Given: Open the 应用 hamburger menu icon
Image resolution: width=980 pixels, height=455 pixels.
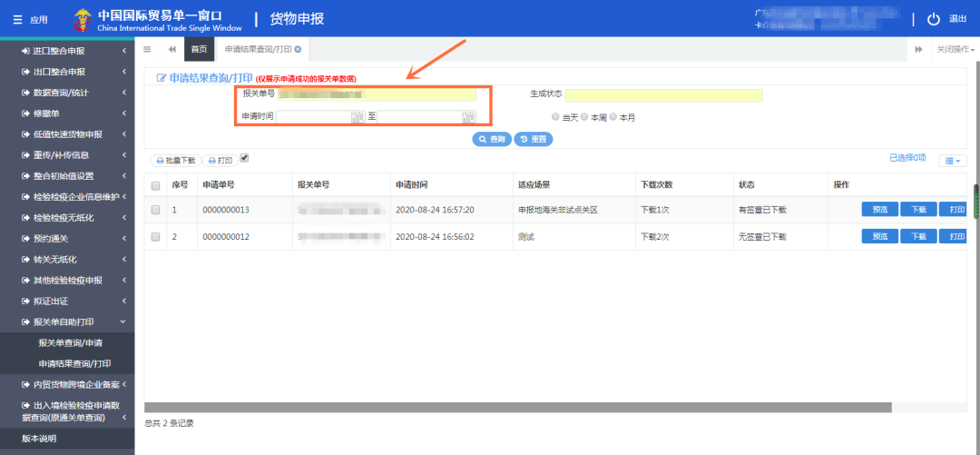Looking at the screenshot, I should pyautogui.click(x=17, y=19).
